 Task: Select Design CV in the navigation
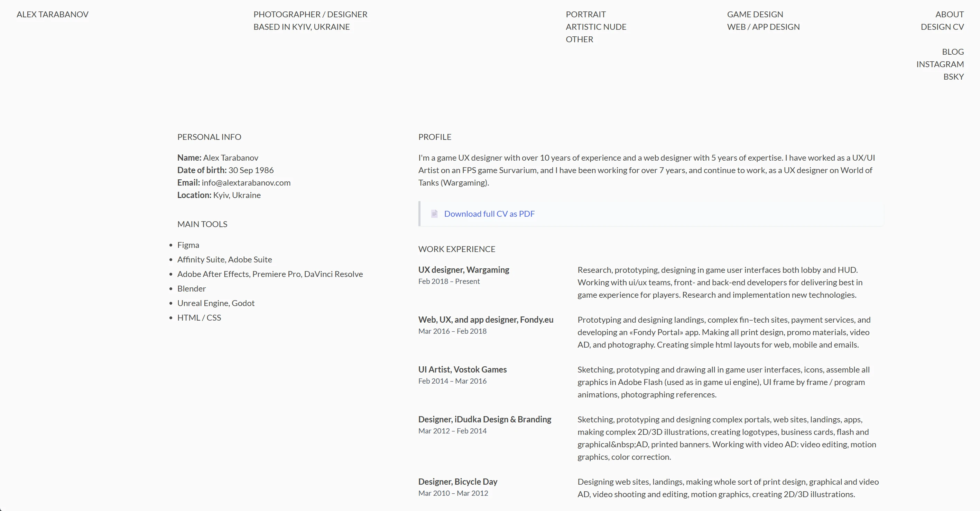coord(942,27)
